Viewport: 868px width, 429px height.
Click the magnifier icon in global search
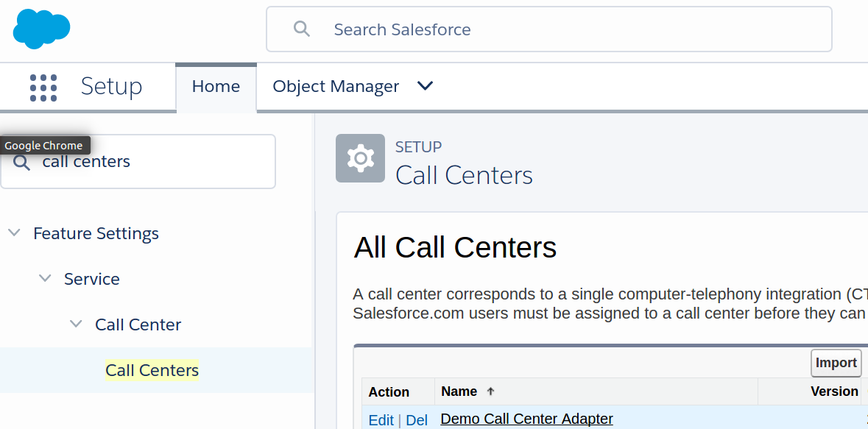301,29
